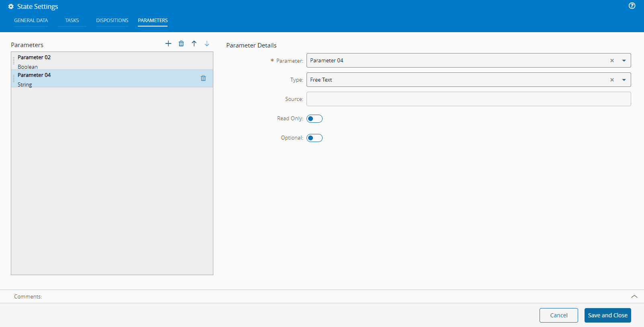Expand the Comments section chevron
644x327 pixels.
[634, 296]
